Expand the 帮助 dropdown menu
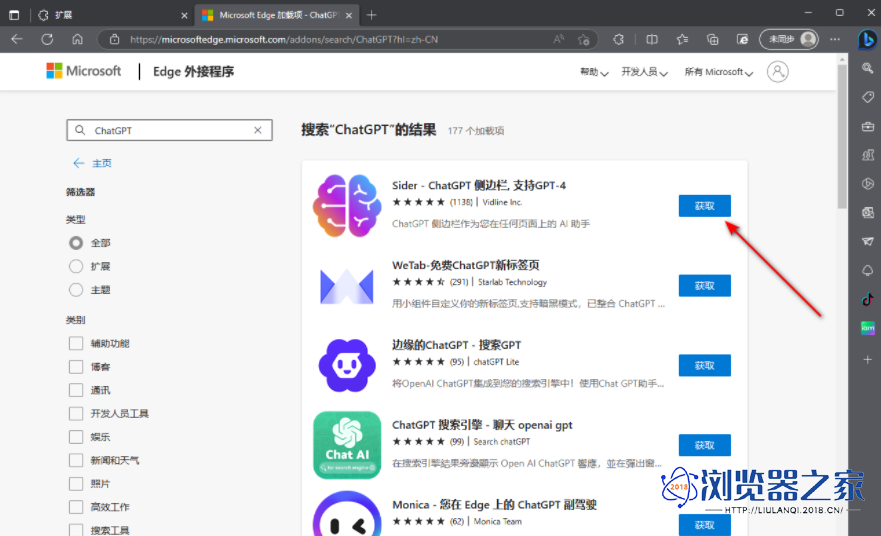This screenshot has width=881, height=536. [594, 72]
